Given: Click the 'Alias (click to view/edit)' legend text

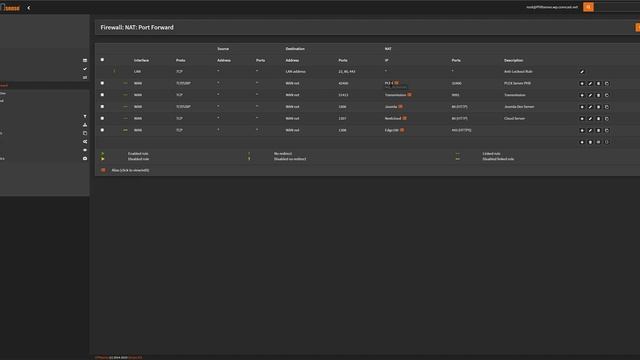Looking at the screenshot, I should pyautogui.click(x=130, y=170).
